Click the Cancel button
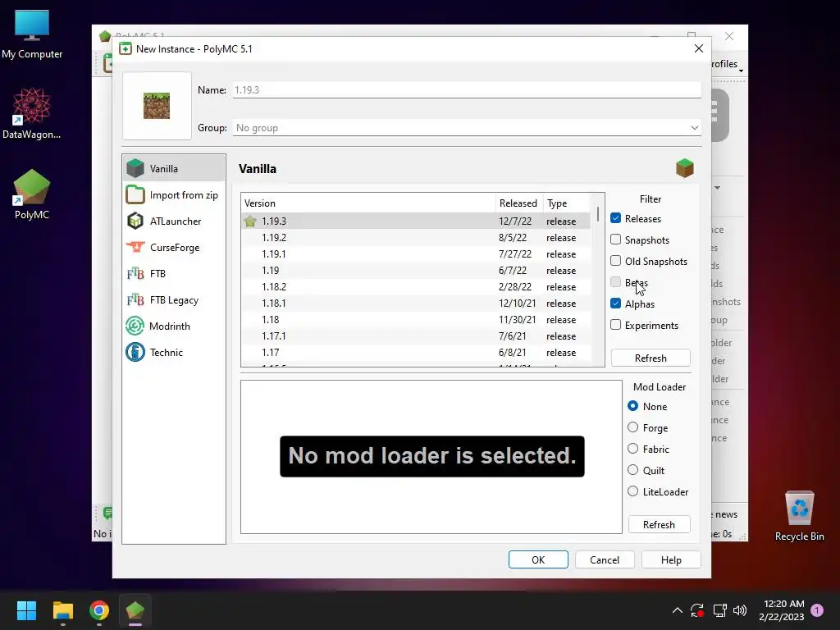 (x=605, y=559)
